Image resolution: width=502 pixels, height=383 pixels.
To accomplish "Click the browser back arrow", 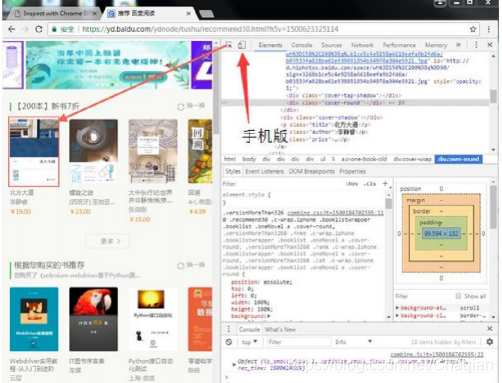I will [x=12, y=29].
